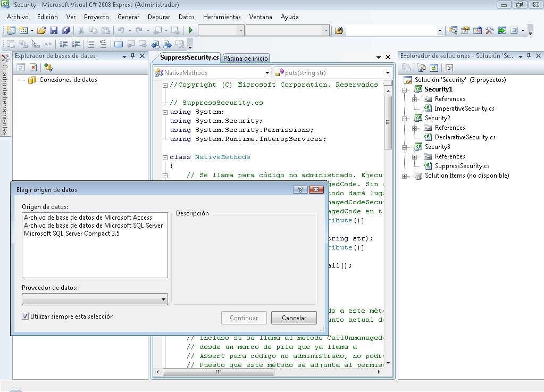Start debugging with the green play icon
The width and height of the screenshot is (544, 392).
tap(190, 30)
